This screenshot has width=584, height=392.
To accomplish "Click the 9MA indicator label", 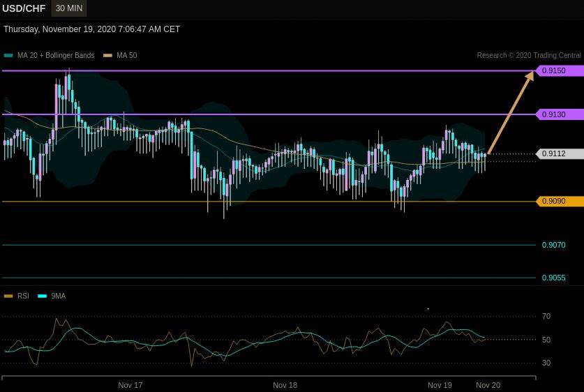I will [59, 296].
